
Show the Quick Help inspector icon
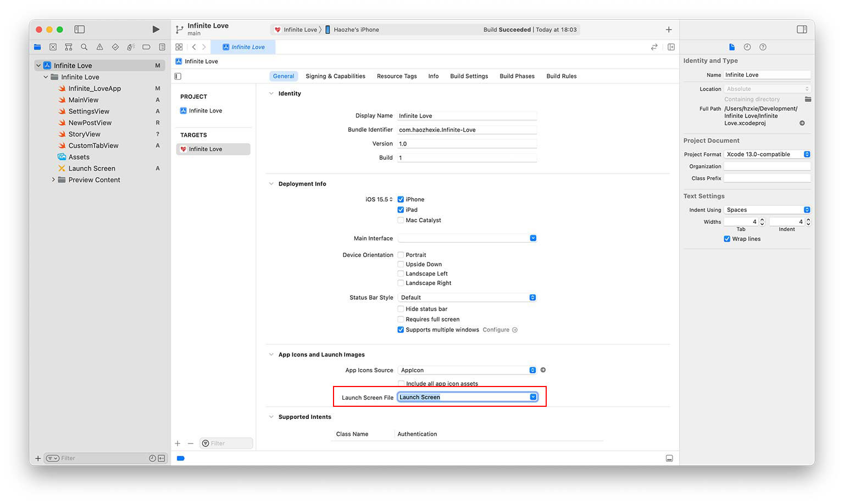tap(763, 47)
